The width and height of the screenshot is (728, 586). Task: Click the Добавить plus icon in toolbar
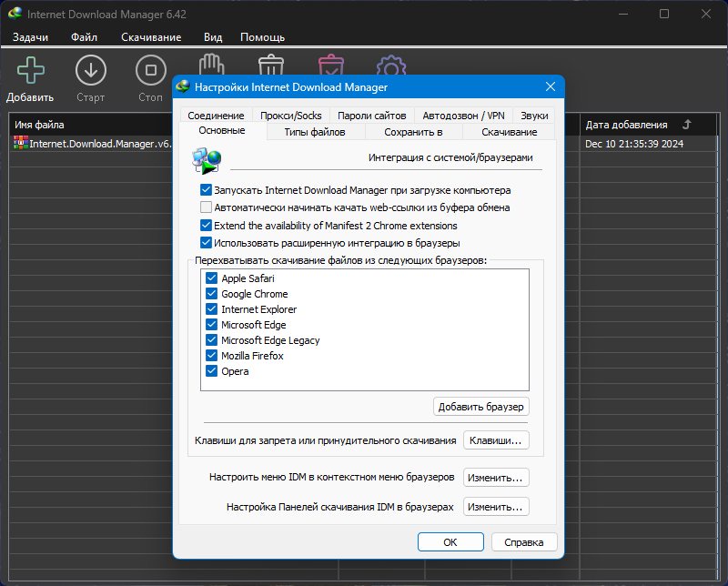click(x=31, y=70)
